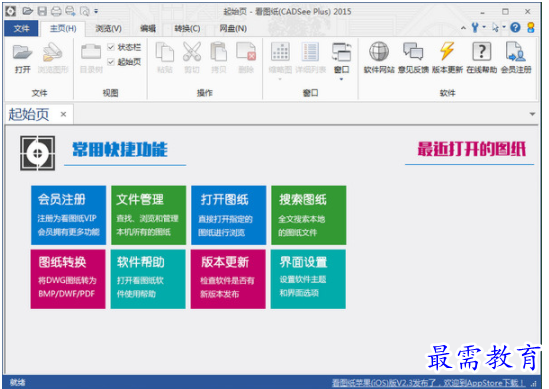The image size is (549, 389).
Task: Click the CADSee app logo in title bar
Action: (x=11, y=11)
